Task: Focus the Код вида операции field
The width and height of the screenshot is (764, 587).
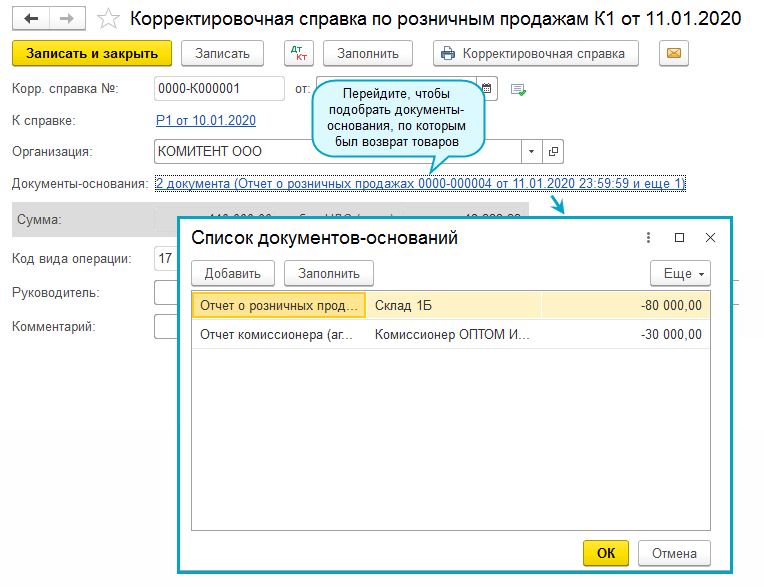Action: tap(167, 259)
